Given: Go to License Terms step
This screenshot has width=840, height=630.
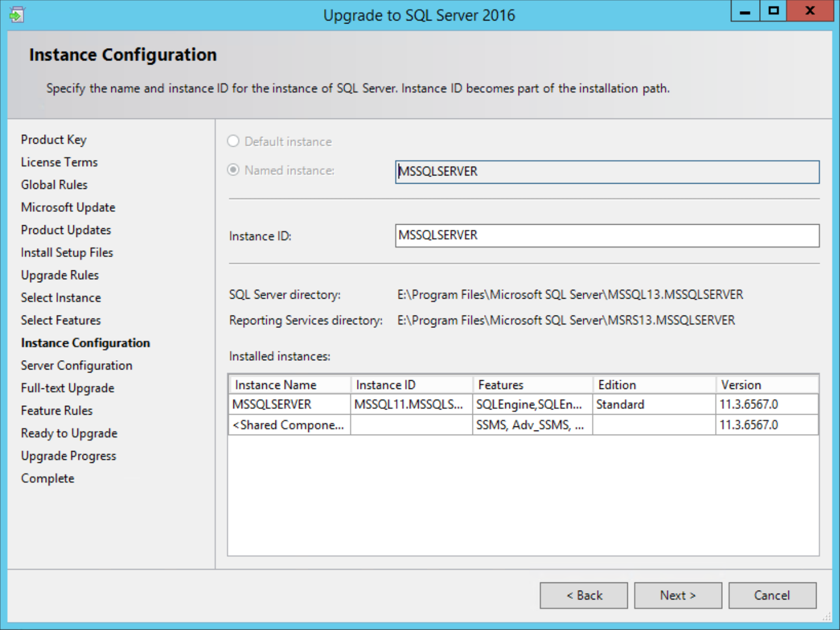Looking at the screenshot, I should click(59, 162).
